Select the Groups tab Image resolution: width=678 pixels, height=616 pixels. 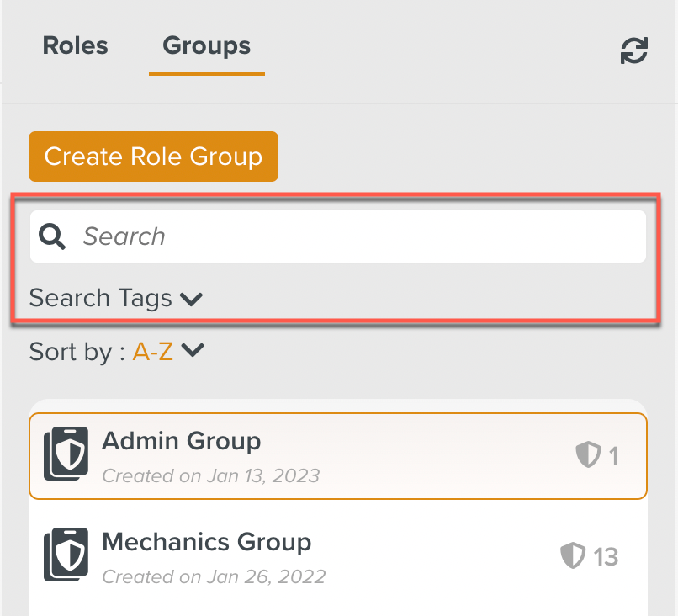coord(206,46)
